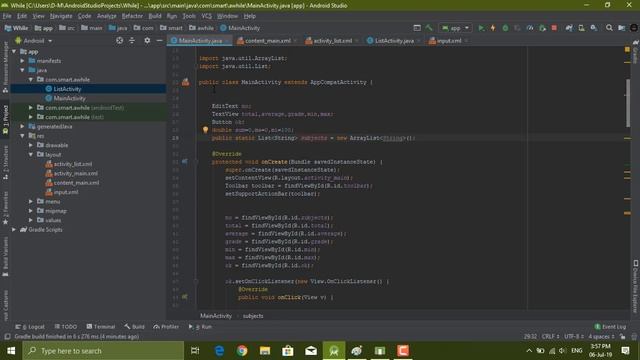Toggle the Build tool window
Screen dimensions: 640x360
134,327
